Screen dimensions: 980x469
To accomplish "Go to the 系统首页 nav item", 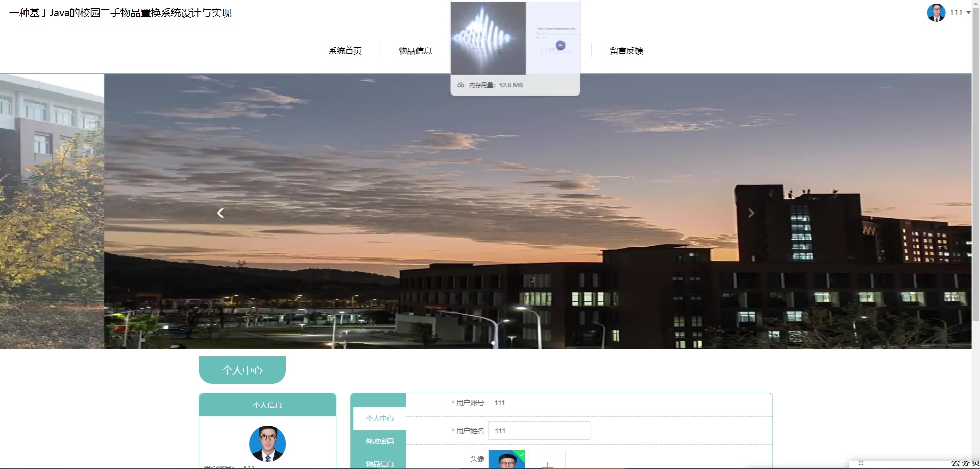I will click(x=345, y=51).
